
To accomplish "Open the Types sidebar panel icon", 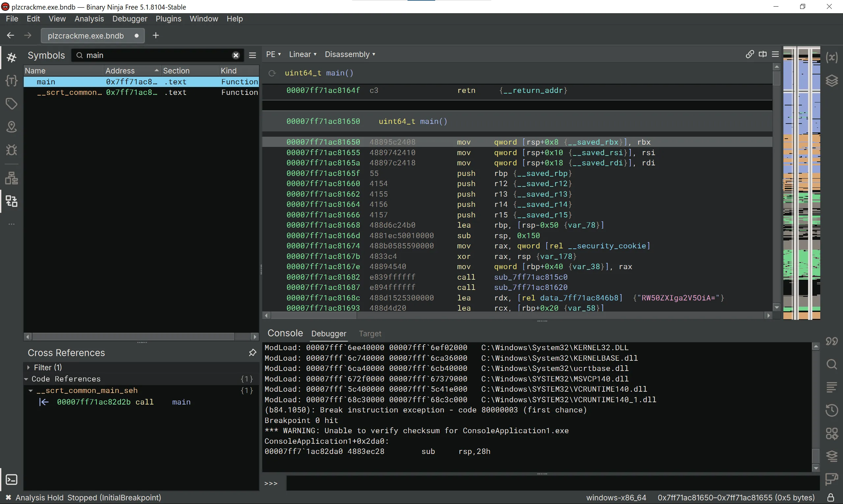I will (12, 81).
